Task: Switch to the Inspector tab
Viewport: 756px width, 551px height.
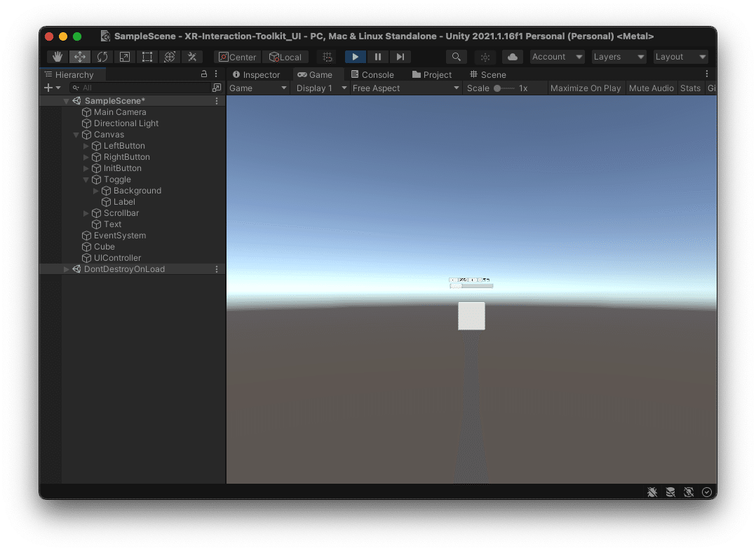Action: pyautogui.click(x=256, y=75)
